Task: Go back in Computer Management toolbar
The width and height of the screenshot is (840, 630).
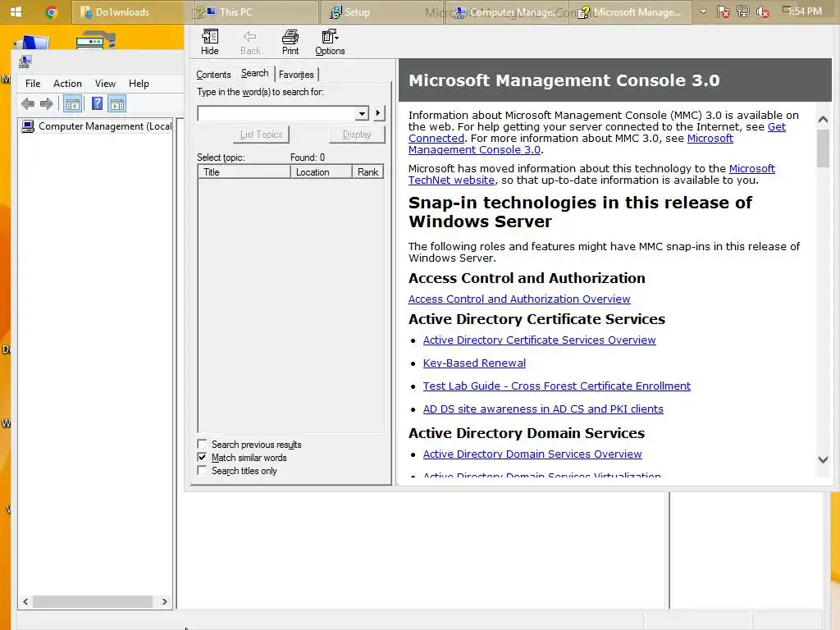Action: click(x=28, y=104)
